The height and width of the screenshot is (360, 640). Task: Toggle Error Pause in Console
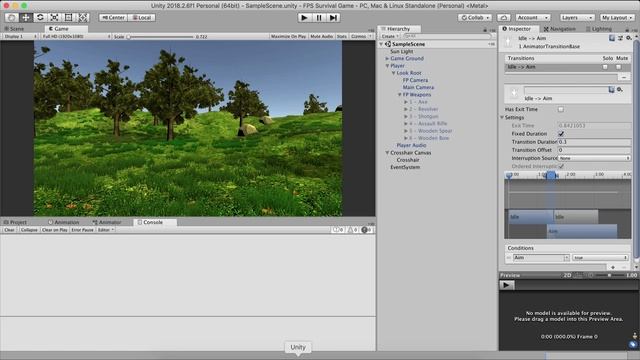82,230
